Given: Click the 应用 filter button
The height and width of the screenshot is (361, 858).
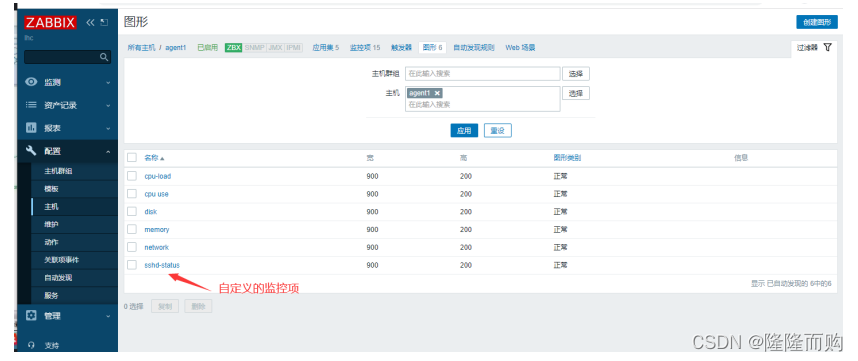Looking at the screenshot, I should 464,131.
